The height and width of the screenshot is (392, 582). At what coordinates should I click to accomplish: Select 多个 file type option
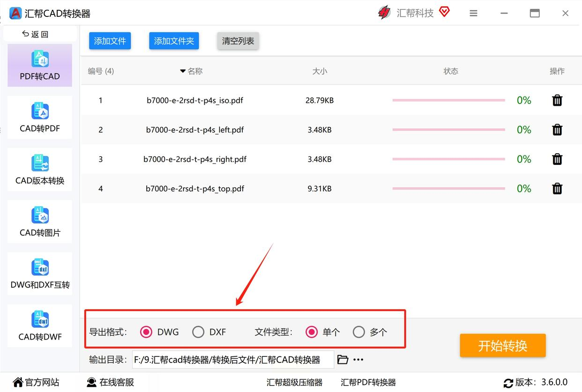pyautogui.click(x=359, y=332)
